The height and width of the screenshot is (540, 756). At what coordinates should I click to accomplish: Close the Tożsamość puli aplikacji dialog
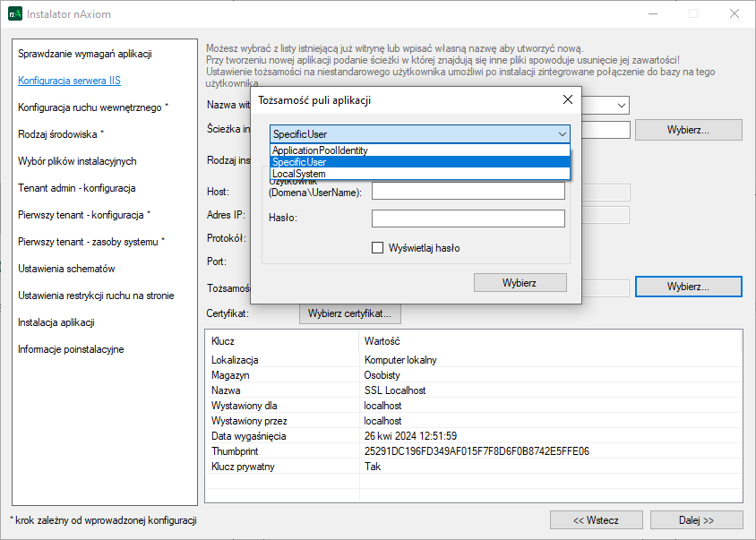coord(568,99)
